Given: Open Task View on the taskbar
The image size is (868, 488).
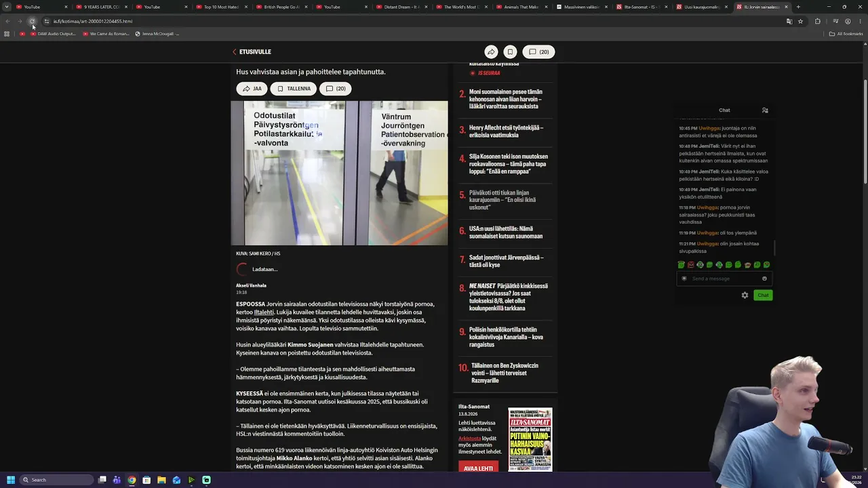Looking at the screenshot, I should [102, 480].
